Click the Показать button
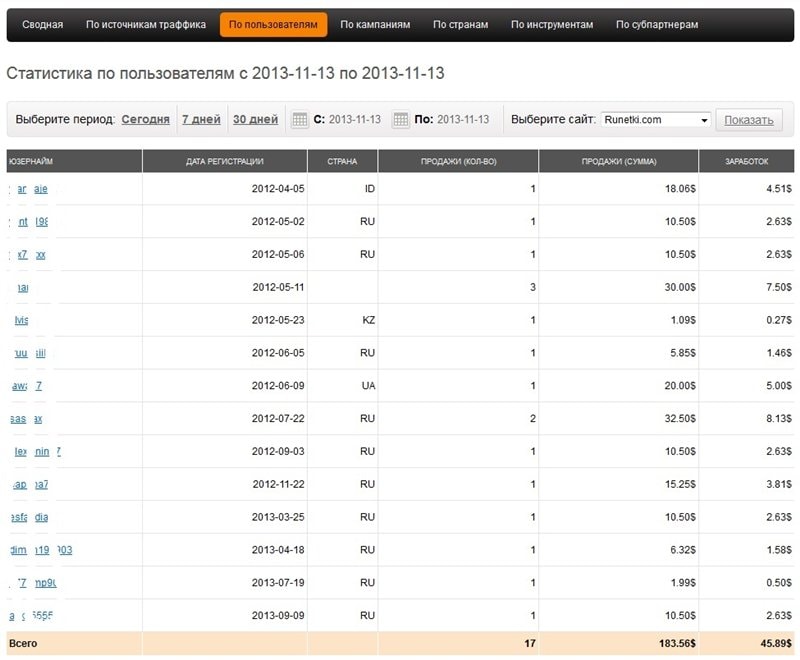 (x=748, y=120)
